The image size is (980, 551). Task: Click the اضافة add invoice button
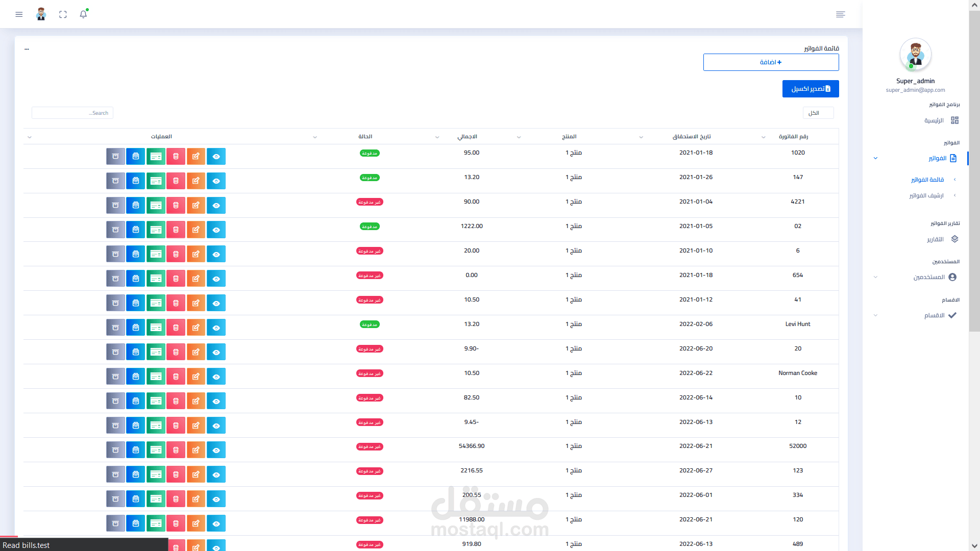[x=771, y=62]
